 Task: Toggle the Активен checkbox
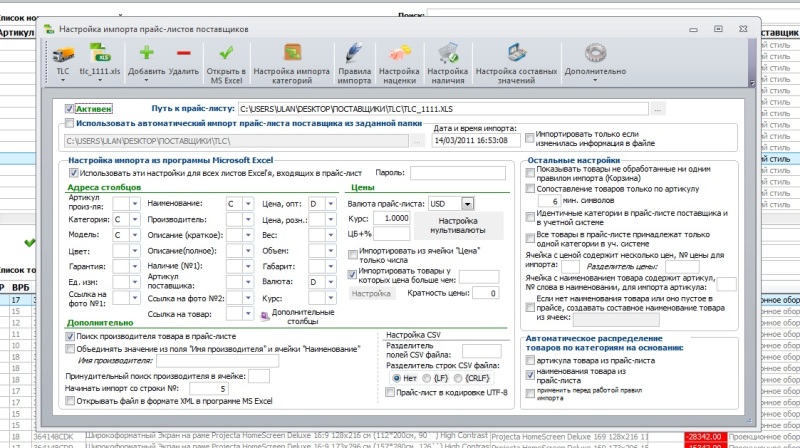[69, 109]
